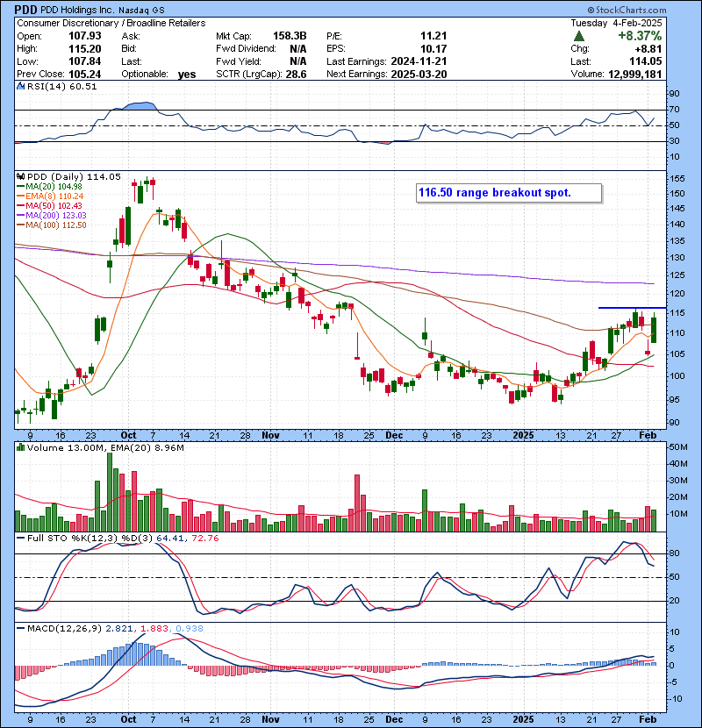The height and width of the screenshot is (728, 702).
Task: Click the 50M label on volume axis
Action: coord(678,447)
